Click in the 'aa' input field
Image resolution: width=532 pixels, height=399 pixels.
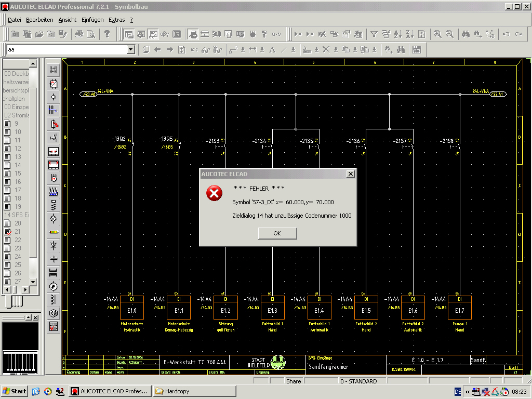67,50
